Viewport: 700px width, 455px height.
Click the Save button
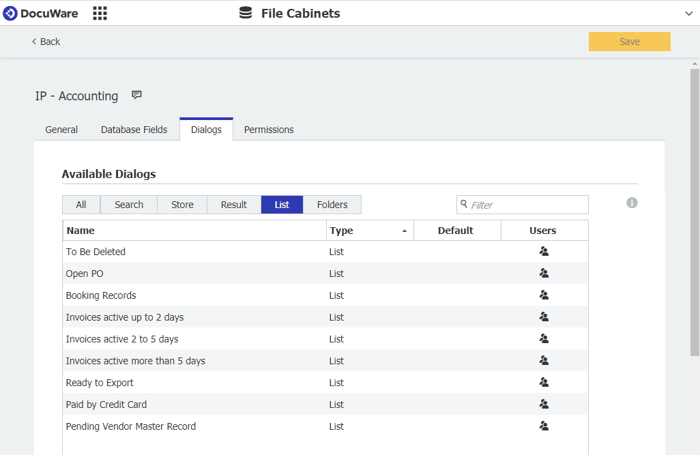tap(629, 42)
